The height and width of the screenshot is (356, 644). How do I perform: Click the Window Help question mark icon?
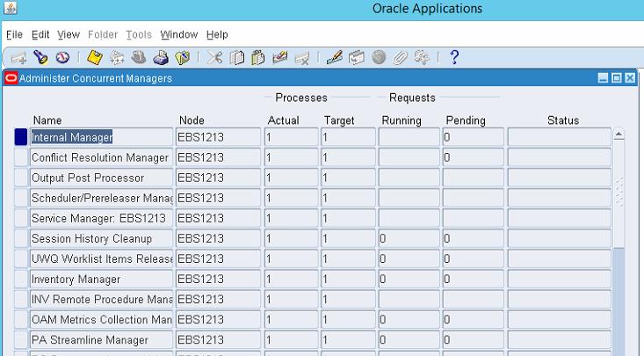click(454, 57)
